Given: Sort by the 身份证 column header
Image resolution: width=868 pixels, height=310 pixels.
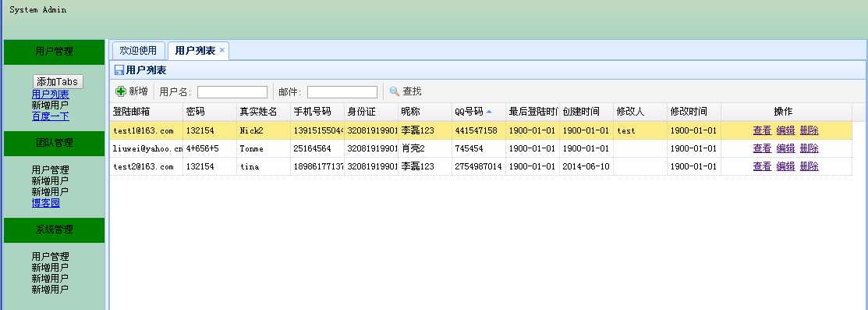Looking at the screenshot, I should pyautogui.click(x=371, y=112).
